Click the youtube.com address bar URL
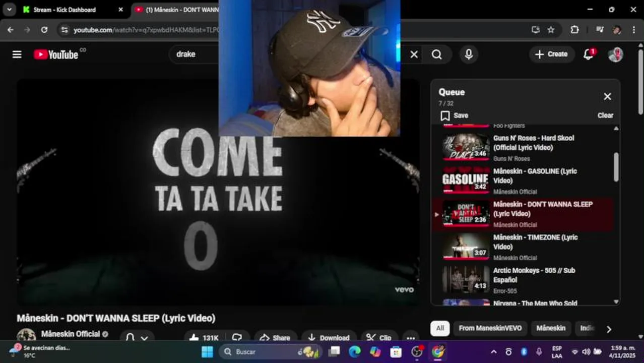 (x=146, y=30)
